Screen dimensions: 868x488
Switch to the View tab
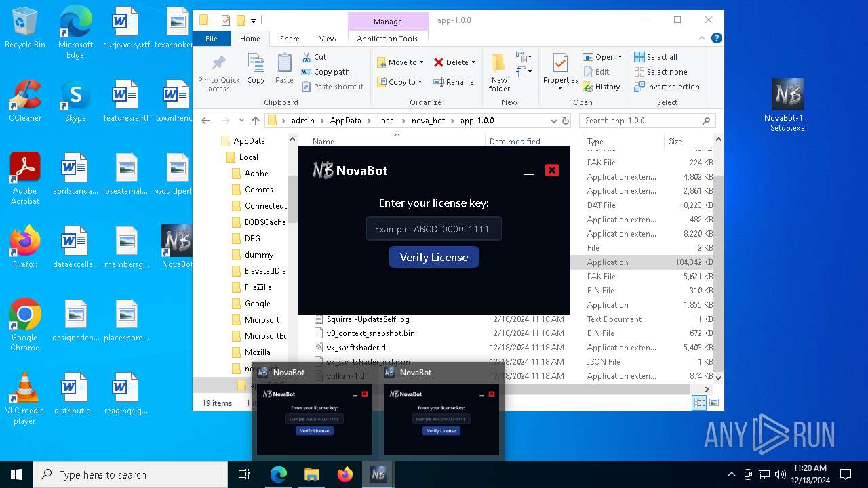pyautogui.click(x=328, y=39)
